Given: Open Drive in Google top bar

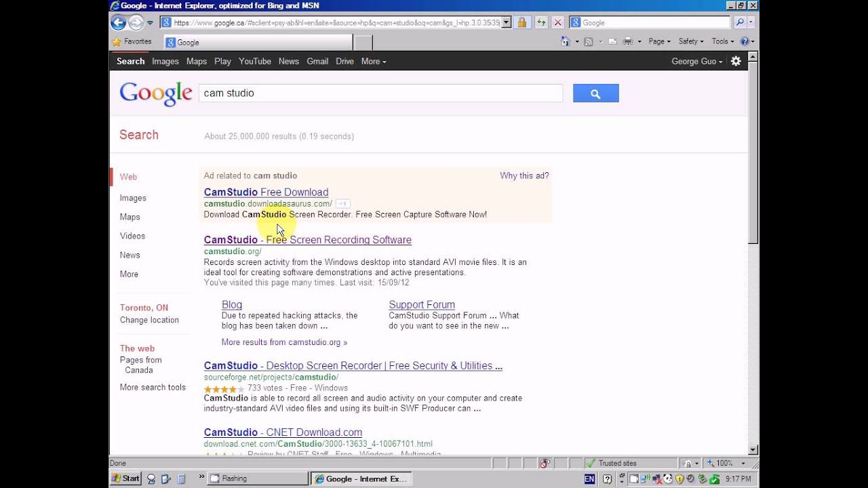Looking at the screenshot, I should pyautogui.click(x=345, y=61).
